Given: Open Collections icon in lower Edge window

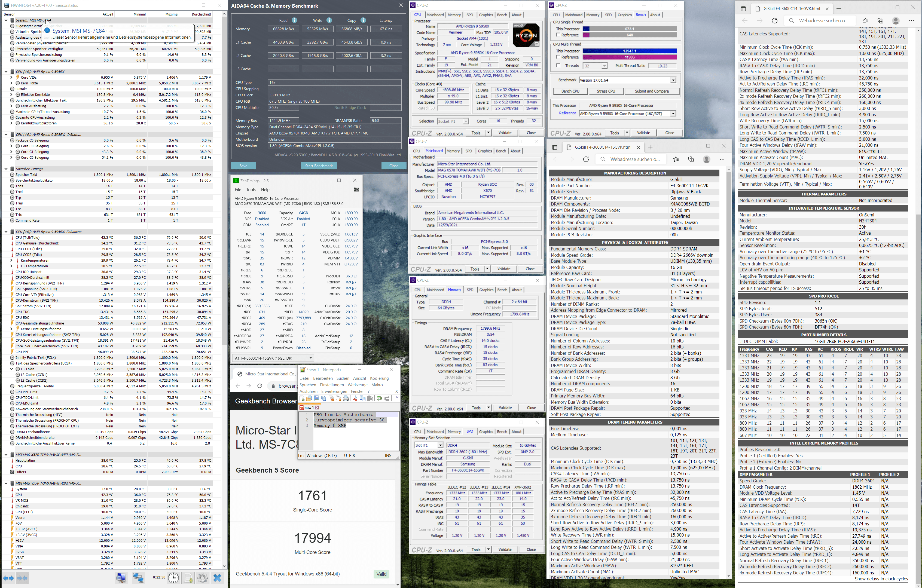Looking at the screenshot, I should pos(691,159).
